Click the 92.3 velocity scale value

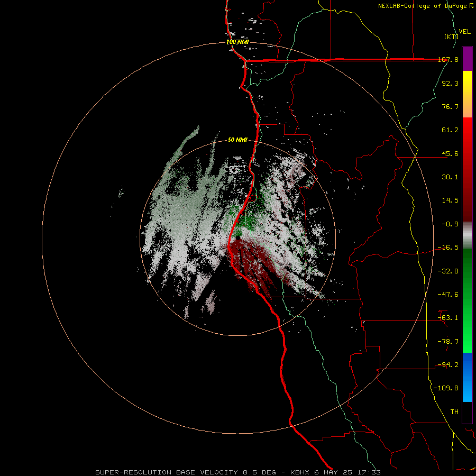pyautogui.click(x=450, y=83)
